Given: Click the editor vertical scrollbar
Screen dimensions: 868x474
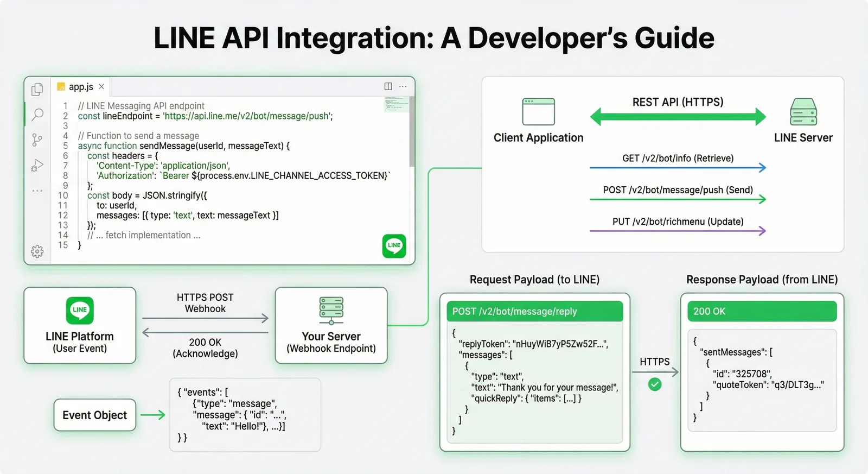Looking at the screenshot, I should click(412, 132).
